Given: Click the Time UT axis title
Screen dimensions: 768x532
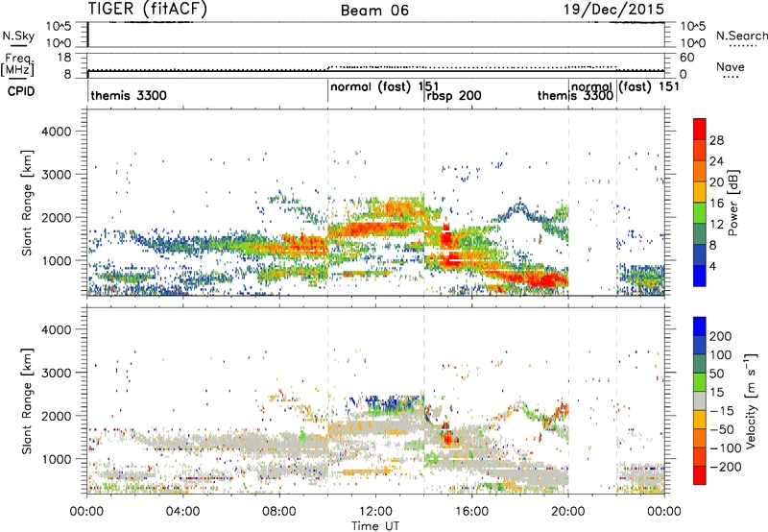Looking at the screenshot, I should click(375, 525).
